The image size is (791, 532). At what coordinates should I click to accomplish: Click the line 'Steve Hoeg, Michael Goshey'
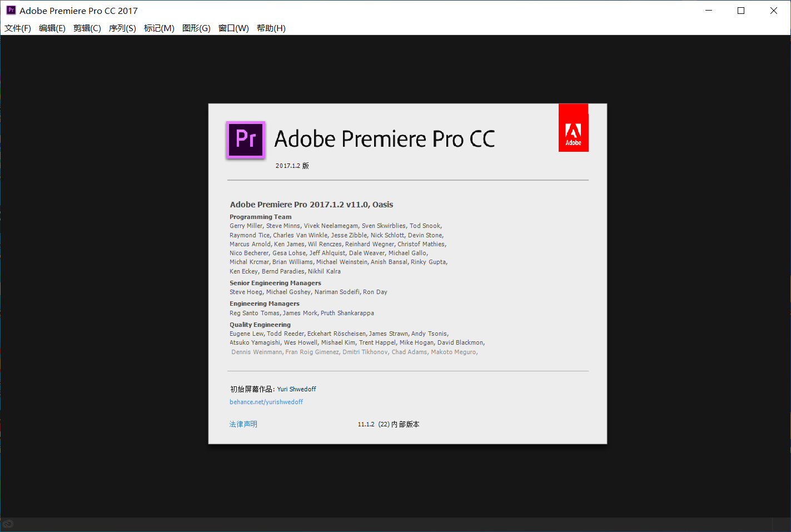(309, 292)
